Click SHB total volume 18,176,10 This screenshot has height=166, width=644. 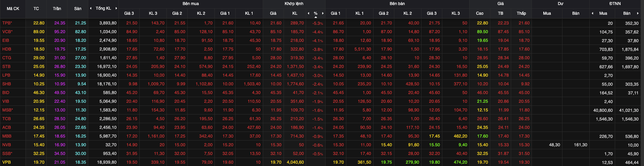107,84
